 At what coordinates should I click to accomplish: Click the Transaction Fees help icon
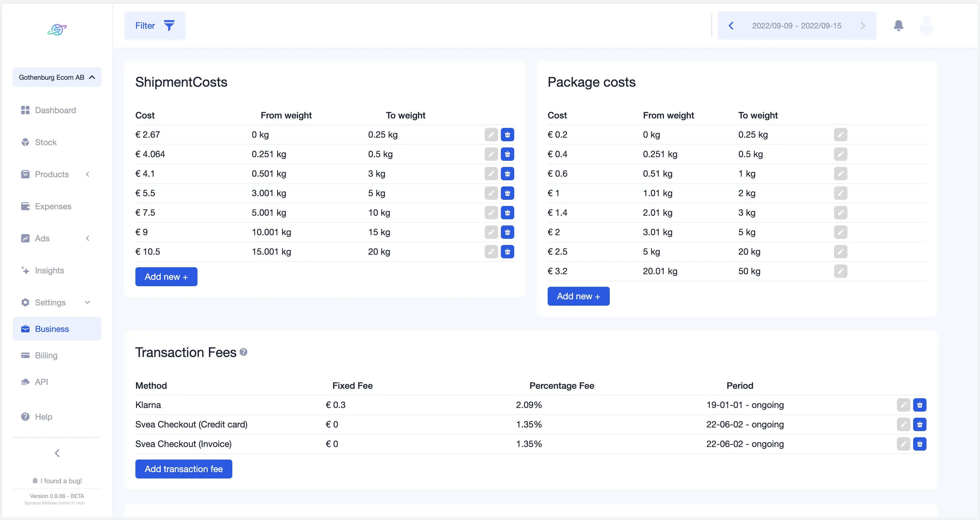point(243,352)
